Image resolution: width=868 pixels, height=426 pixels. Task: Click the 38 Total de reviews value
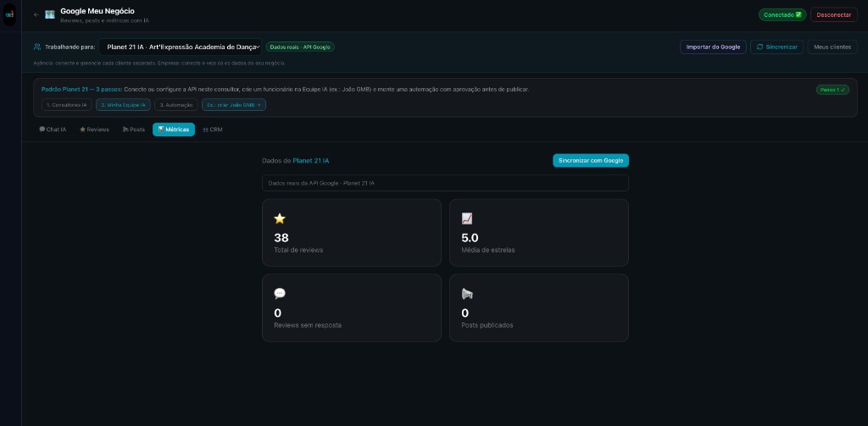click(x=281, y=238)
